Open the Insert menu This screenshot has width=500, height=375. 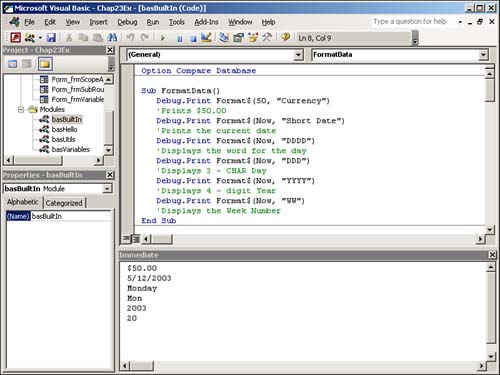(x=98, y=22)
